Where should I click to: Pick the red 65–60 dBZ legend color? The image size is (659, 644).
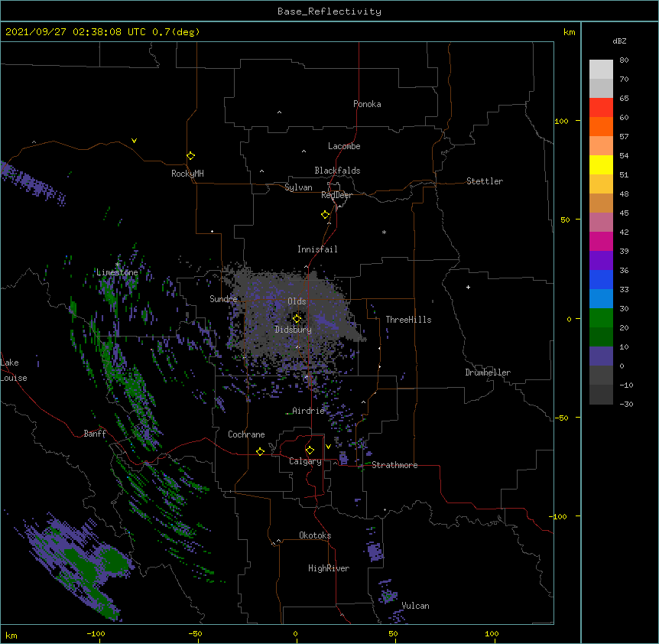coord(601,108)
